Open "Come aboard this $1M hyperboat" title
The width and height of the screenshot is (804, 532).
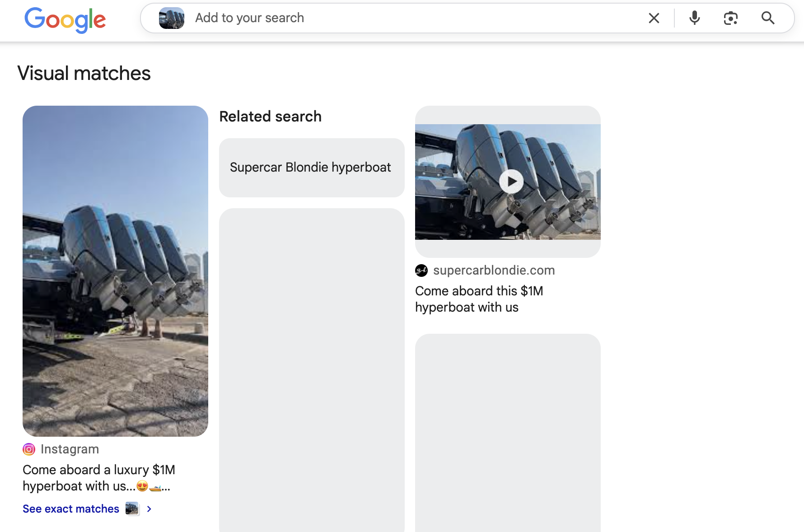point(479,299)
